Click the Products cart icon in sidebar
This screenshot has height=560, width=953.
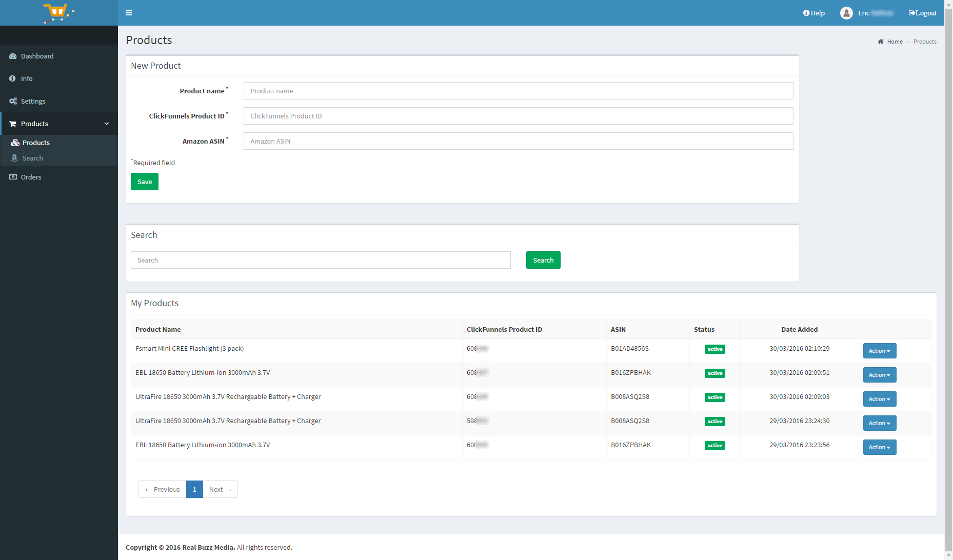click(13, 124)
